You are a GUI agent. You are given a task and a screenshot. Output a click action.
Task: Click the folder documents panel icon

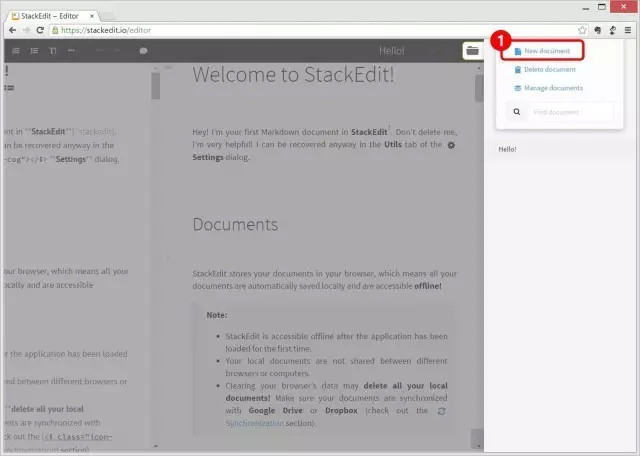(x=473, y=51)
